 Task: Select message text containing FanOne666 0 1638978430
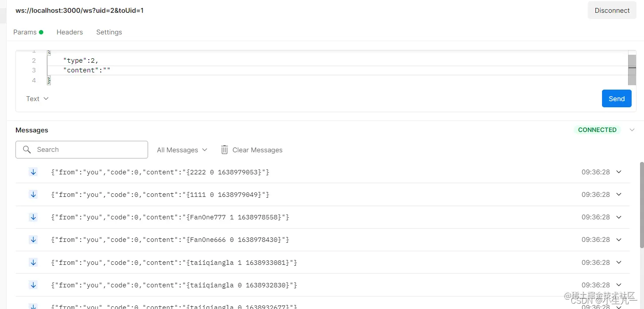coord(170,240)
